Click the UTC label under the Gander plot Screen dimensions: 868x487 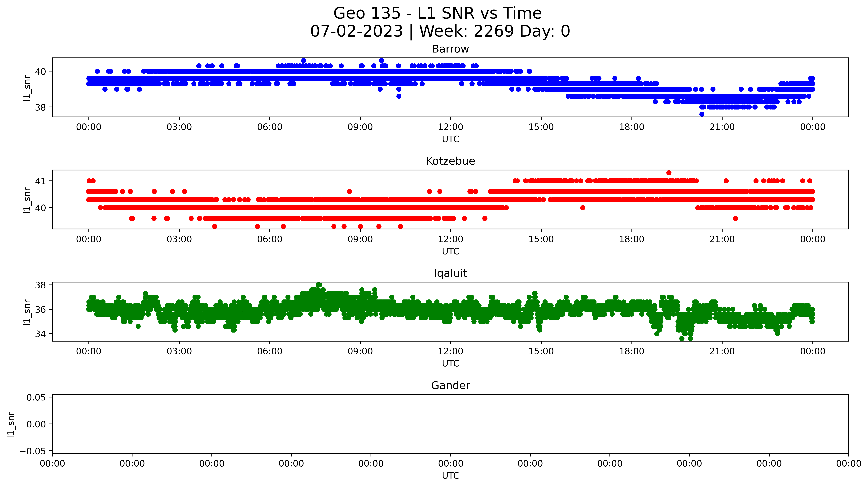point(451,476)
